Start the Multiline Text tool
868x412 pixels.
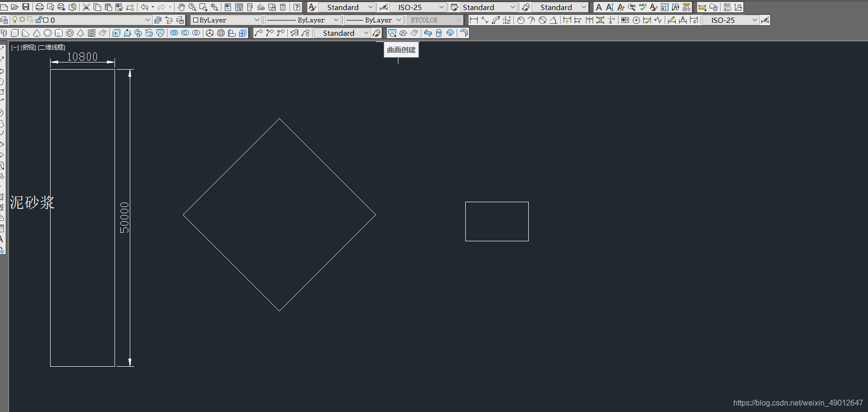(599, 7)
